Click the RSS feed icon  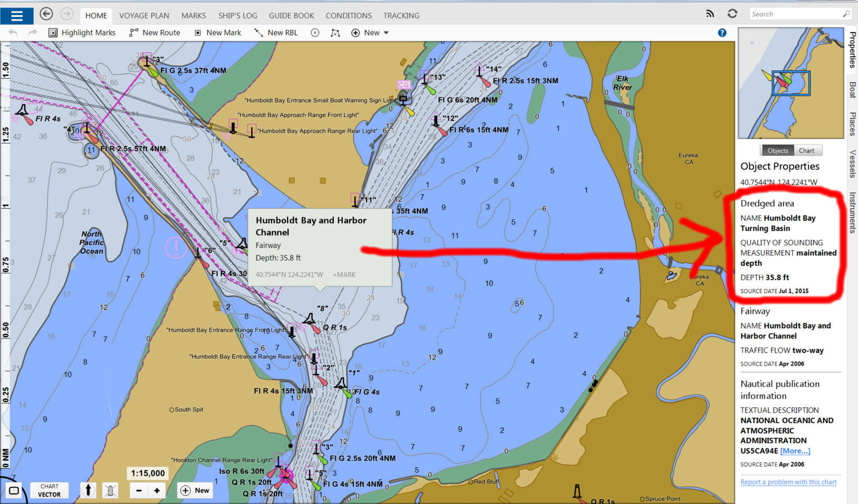710,14
